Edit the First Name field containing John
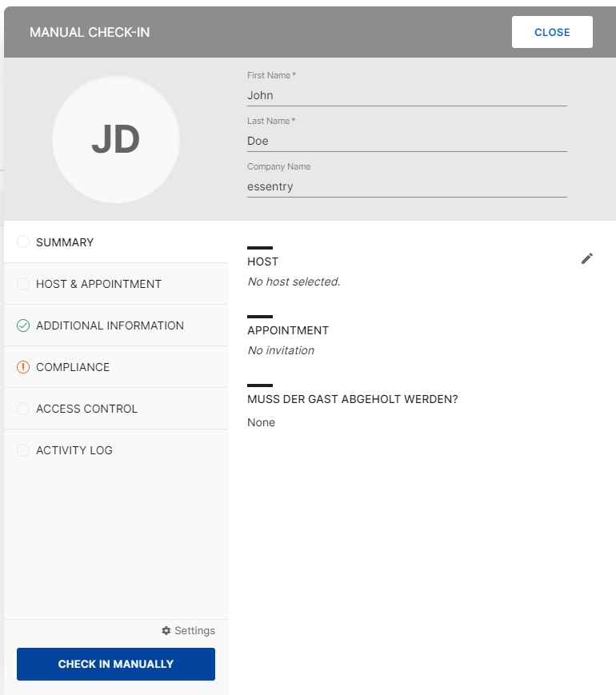 407,95
